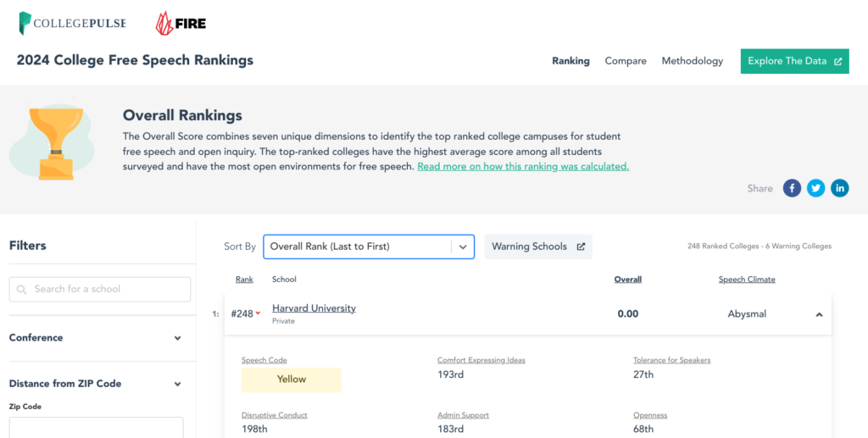This screenshot has width=868, height=438.
Task: Open the Compare tab
Action: (x=626, y=61)
